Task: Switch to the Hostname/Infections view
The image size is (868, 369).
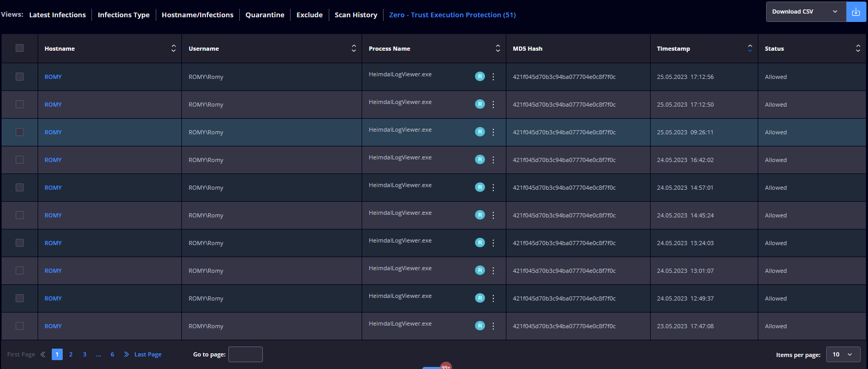Action: click(x=198, y=15)
